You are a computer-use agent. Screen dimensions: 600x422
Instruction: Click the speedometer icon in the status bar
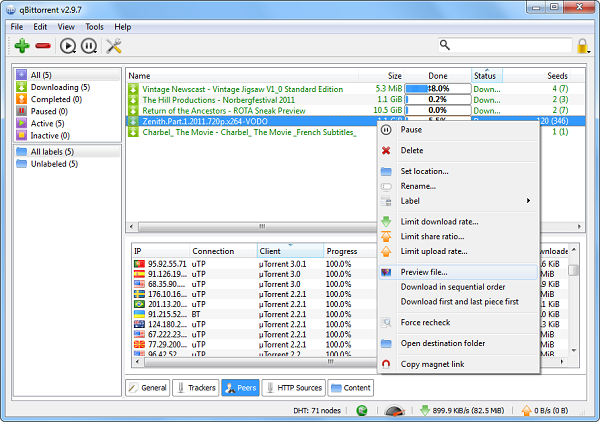pos(395,410)
